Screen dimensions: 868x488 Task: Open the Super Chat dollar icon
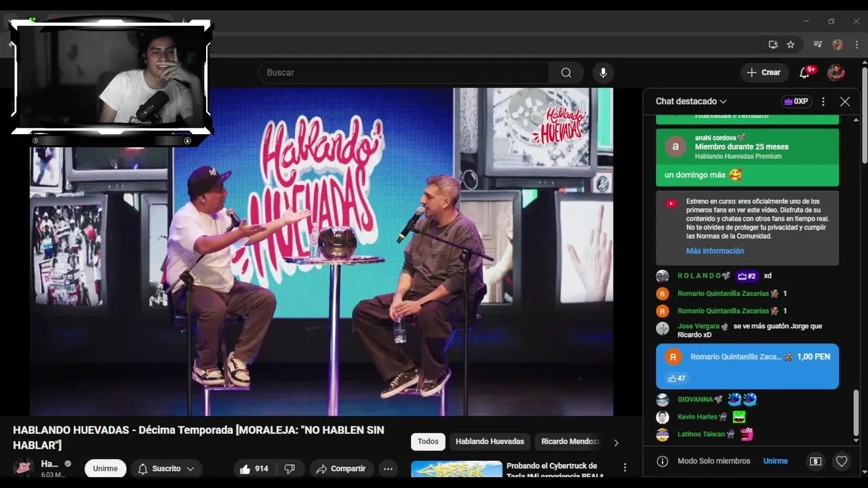[816, 461]
